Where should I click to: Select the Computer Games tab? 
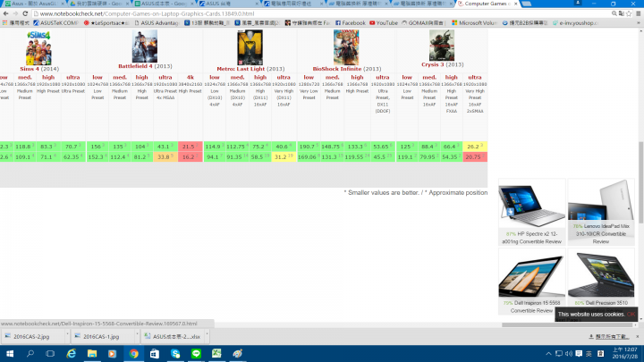487,4
